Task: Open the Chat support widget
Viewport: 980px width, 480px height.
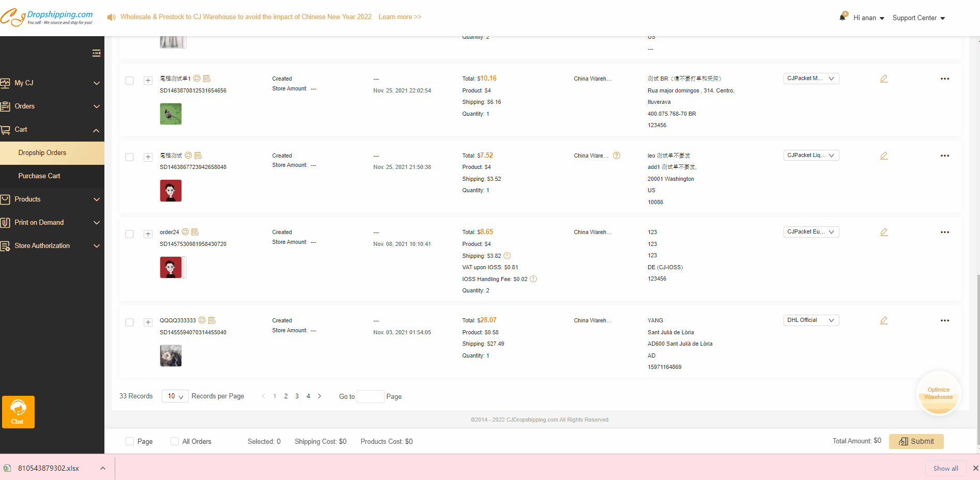Action: coord(18,412)
